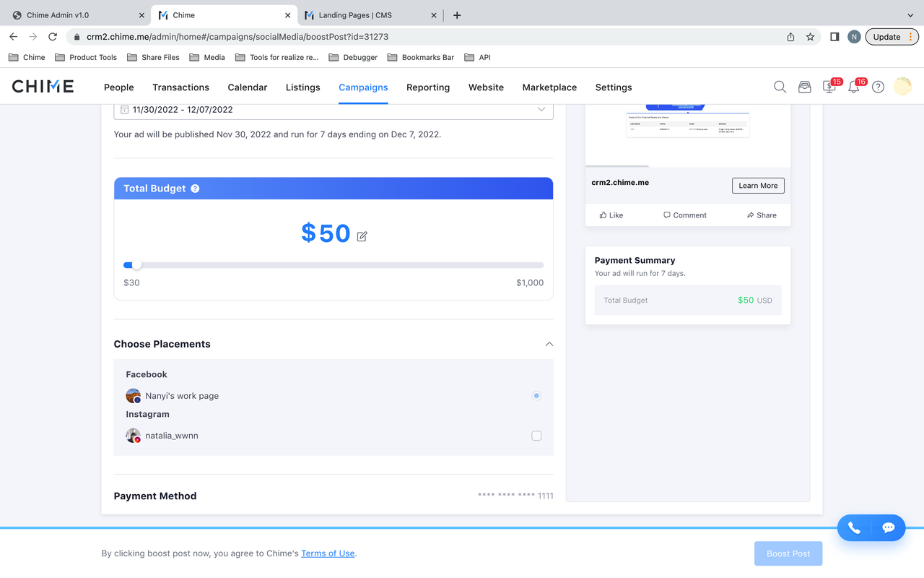This screenshot has height=578, width=924.
Task: Open the Total Budget help tooltip icon
Action: coord(195,189)
